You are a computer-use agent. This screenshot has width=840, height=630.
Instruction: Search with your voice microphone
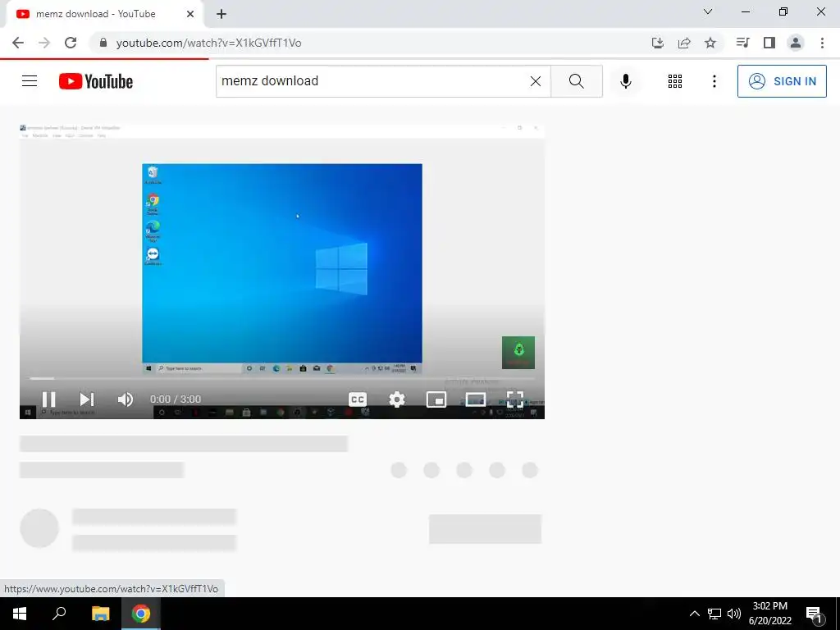point(625,81)
